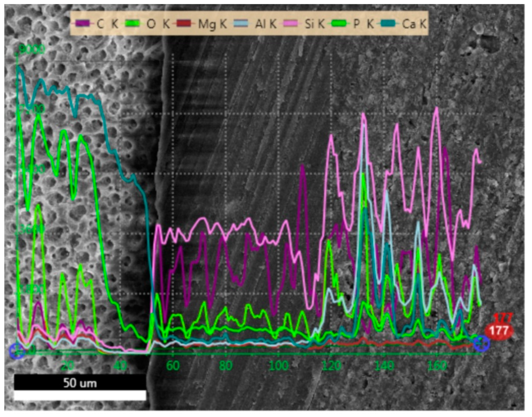Click the white scale bar strip
Screen dimensions: 532x417
(x=80, y=396)
